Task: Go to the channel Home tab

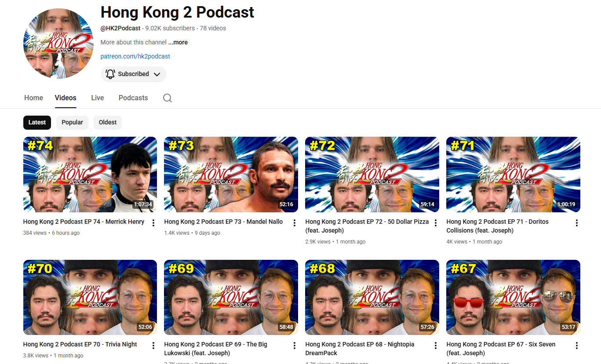Action: coord(33,98)
